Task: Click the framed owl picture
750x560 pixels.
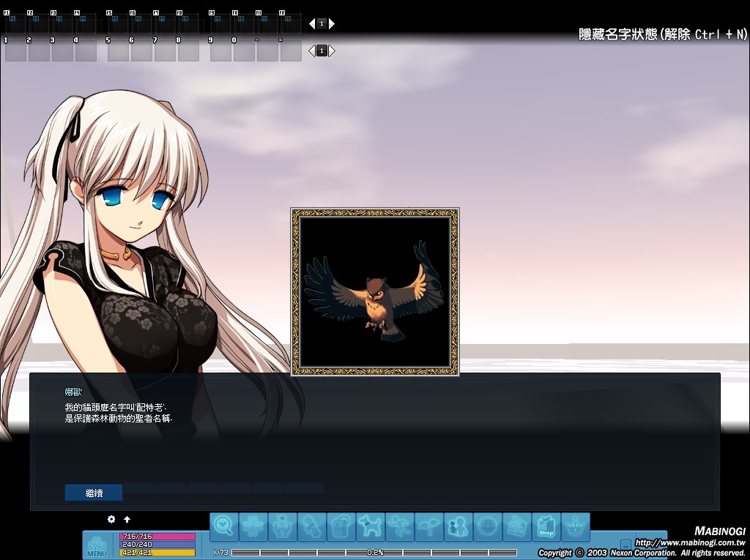Action: click(x=375, y=292)
